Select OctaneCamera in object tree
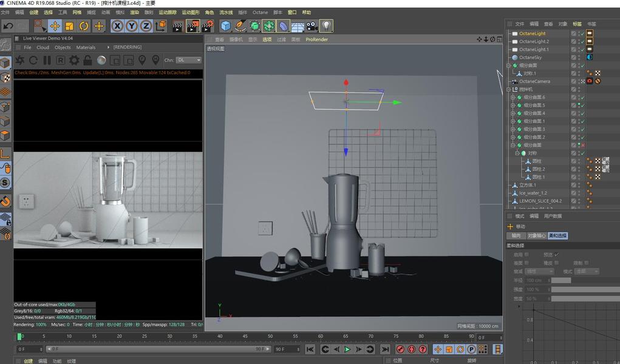 pos(534,81)
